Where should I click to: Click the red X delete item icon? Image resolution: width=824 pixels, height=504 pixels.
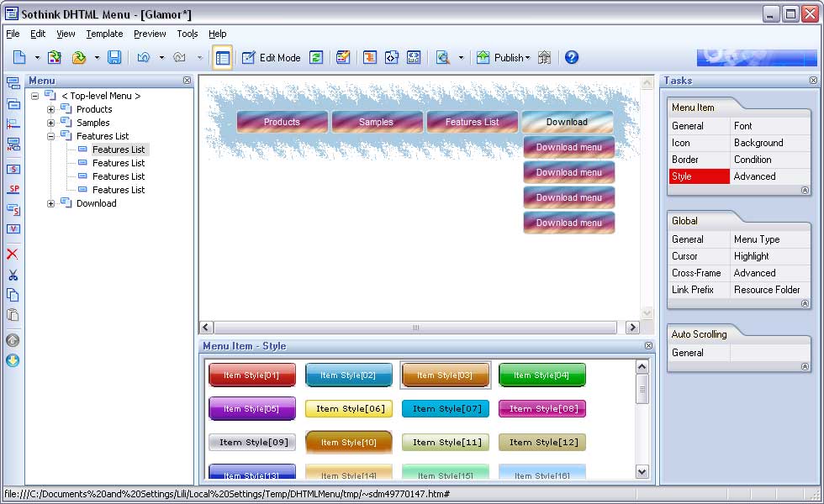(13, 255)
